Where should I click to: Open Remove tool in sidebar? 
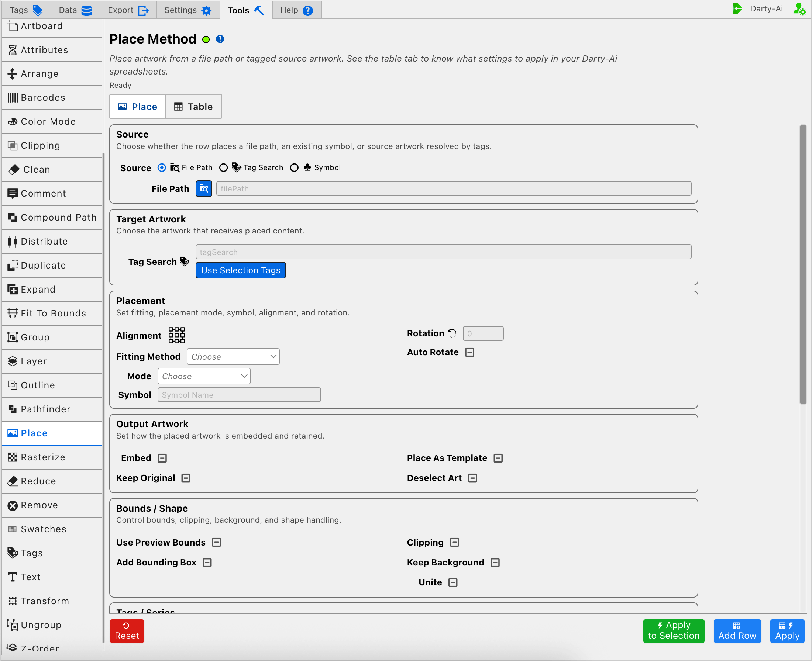coord(52,505)
